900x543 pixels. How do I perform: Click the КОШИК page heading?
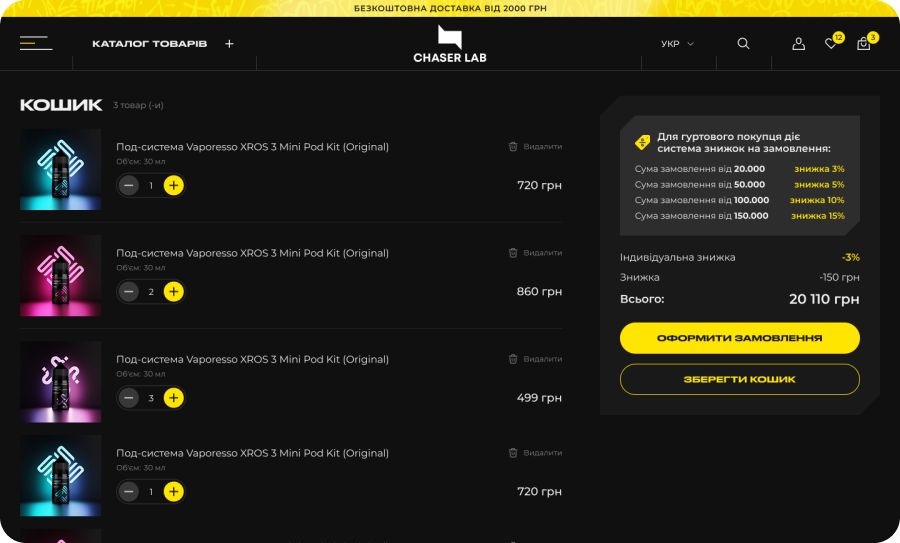pyautogui.click(x=61, y=105)
